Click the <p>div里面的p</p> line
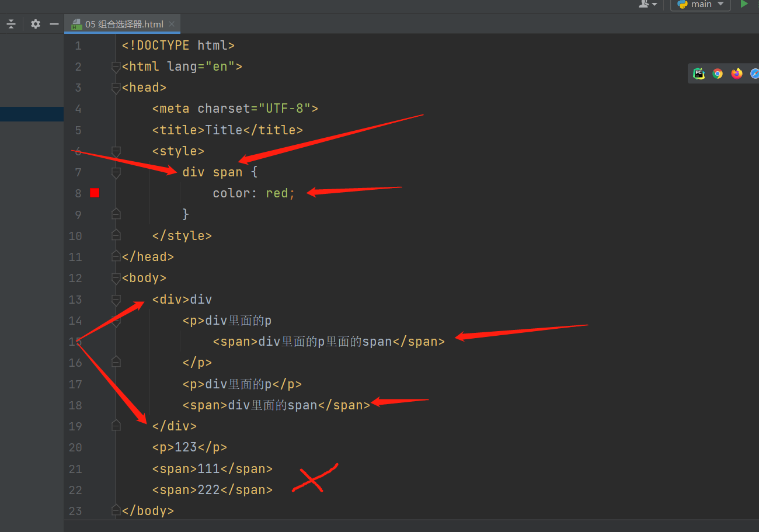This screenshot has width=759, height=532. pos(242,384)
